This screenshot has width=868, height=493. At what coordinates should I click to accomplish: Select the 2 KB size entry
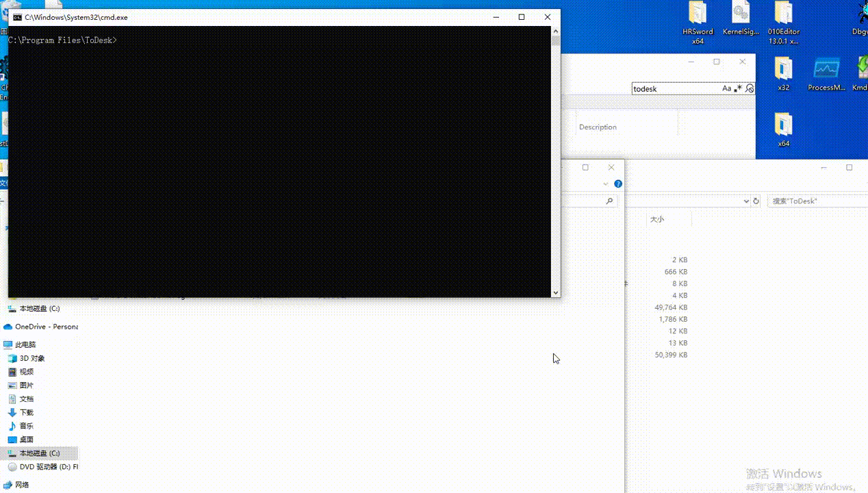click(x=680, y=260)
